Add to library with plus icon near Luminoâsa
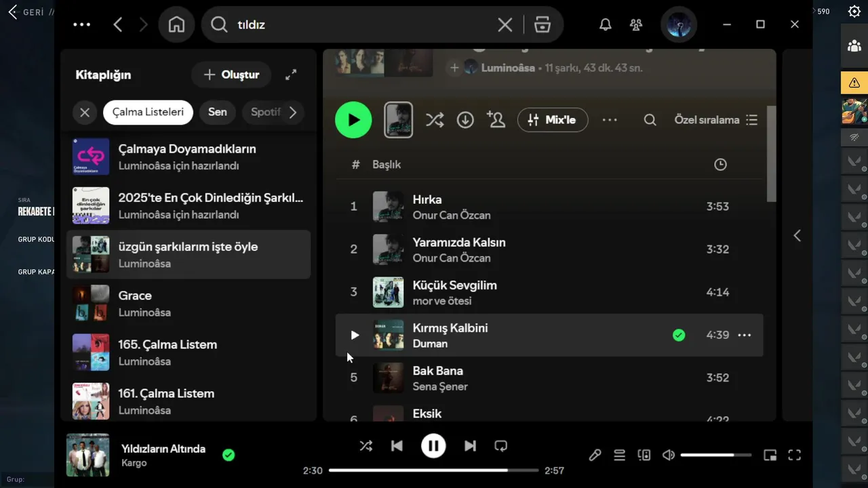868x488 pixels. pyautogui.click(x=454, y=68)
